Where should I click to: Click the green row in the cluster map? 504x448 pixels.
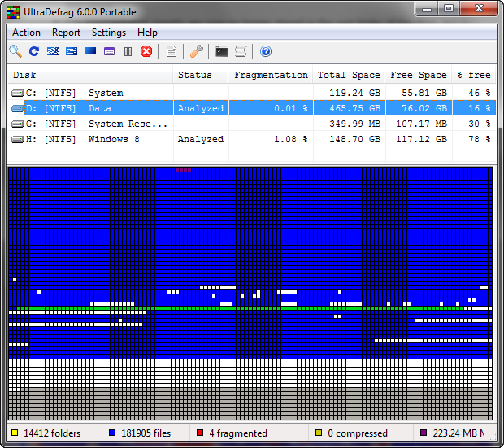coord(240,308)
